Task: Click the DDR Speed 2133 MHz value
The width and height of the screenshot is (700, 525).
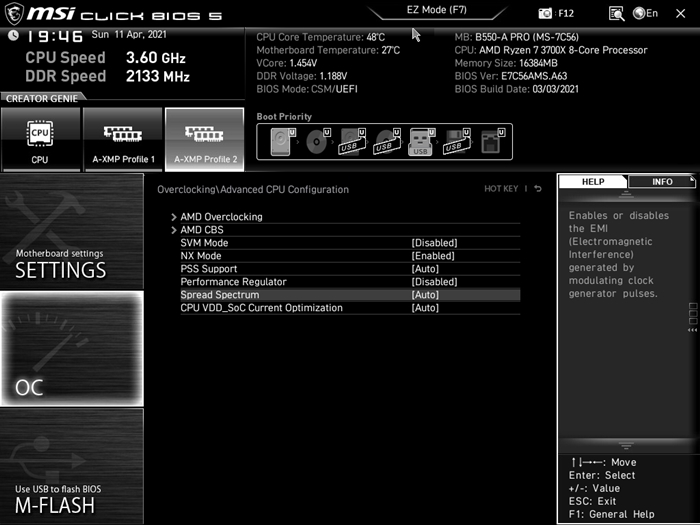Action: 158,76
